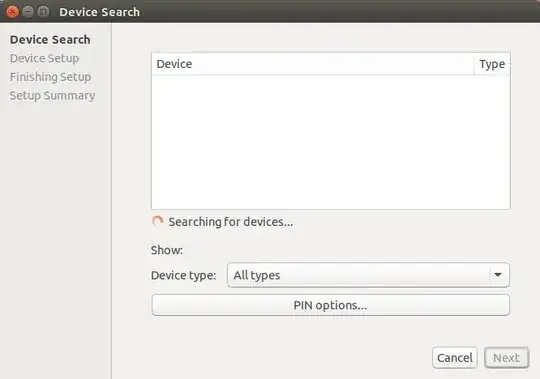This screenshot has width=540, height=379.
Task: Click the Device Search title bar text
Action: (x=100, y=12)
